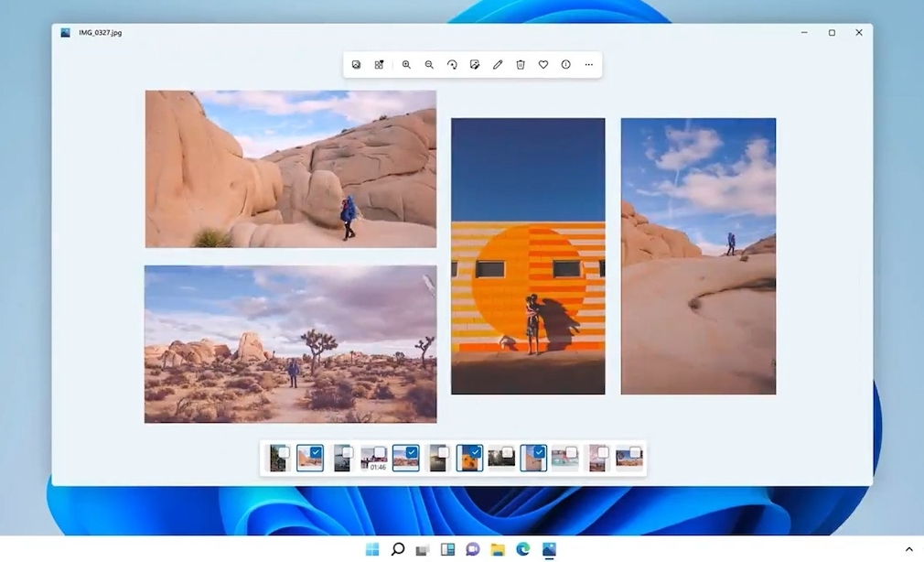The height and width of the screenshot is (562, 924).
Task: Open the See more (three dots) menu
Action: click(x=589, y=65)
